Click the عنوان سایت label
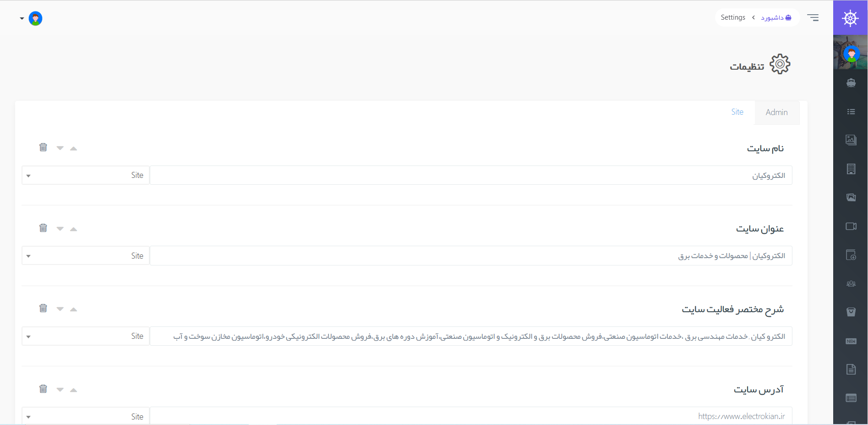 click(760, 228)
